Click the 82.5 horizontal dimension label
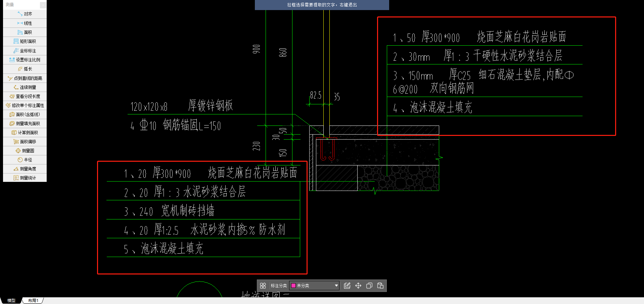This screenshot has width=644, height=304. pos(316,95)
